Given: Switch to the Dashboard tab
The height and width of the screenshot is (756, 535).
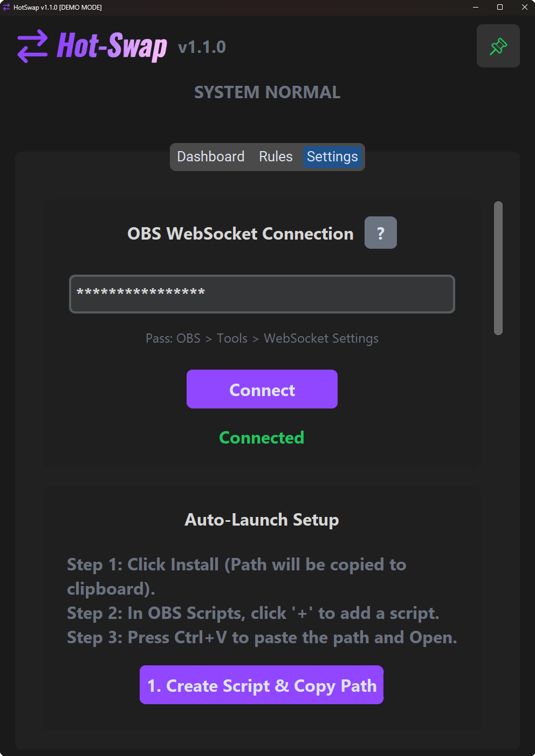Looking at the screenshot, I should point(210,156).
